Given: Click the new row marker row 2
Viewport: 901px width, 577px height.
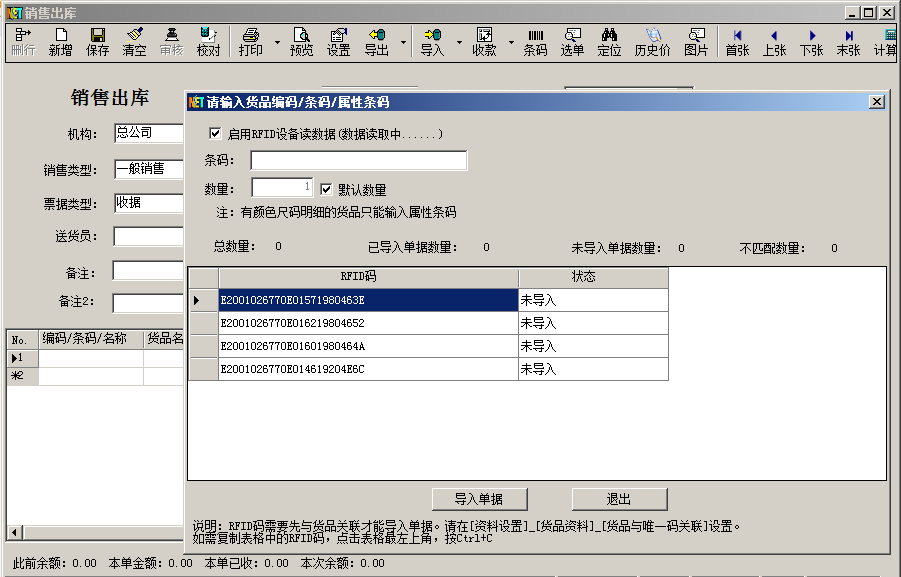Looking at the screenshot, I should tap(22, 376).
